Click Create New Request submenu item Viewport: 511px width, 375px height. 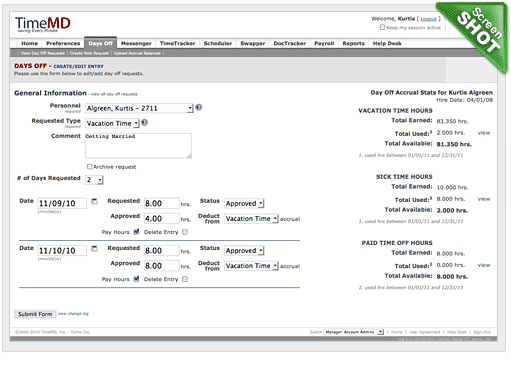(89, 53)
